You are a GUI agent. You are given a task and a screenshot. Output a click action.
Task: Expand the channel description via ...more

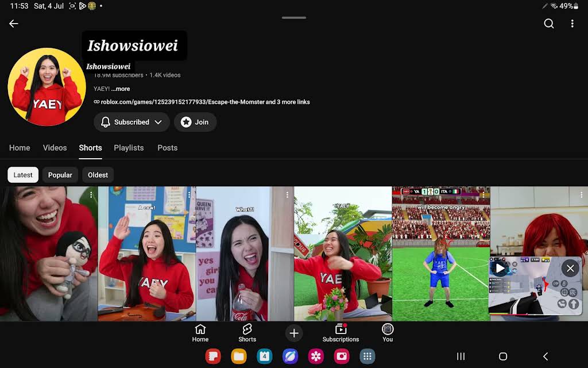click(121, 89)
